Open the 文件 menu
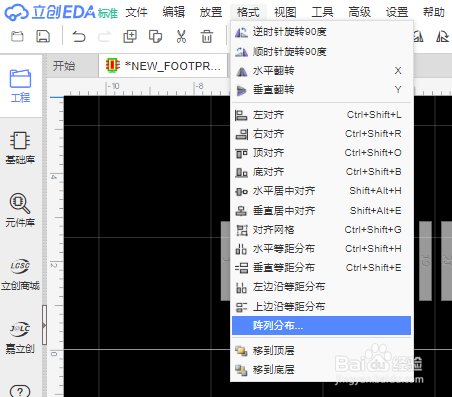Viewport: 452px width, 397px height. coord(136,13)
